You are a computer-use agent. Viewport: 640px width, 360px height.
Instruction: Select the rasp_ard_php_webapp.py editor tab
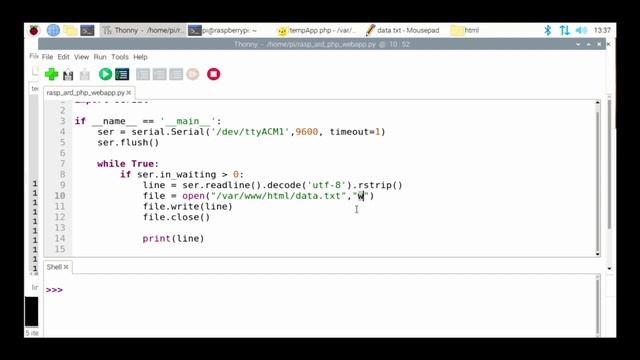[86, 93]
